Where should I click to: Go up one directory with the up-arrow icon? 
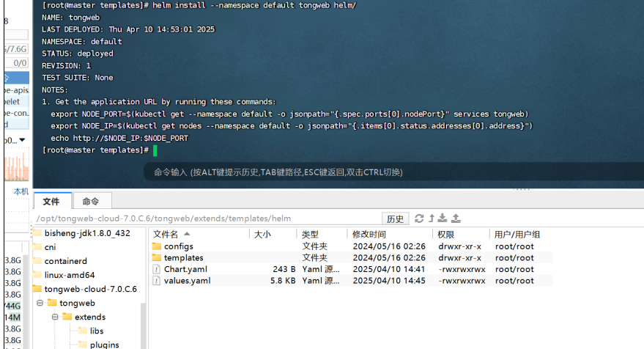[x=432, y=218]
